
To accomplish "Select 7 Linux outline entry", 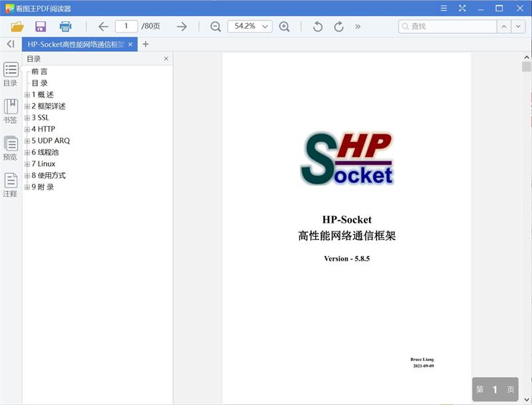I will (43, 164).
